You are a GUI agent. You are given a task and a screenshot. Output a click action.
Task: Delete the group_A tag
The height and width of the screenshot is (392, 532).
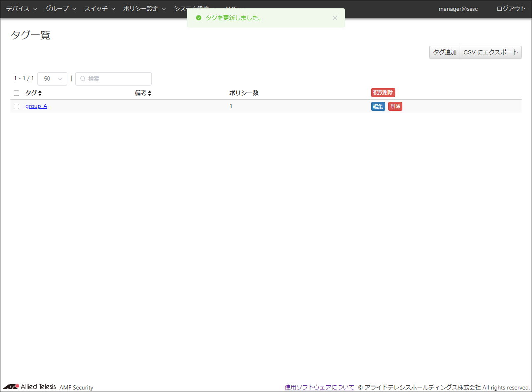[x=395, y=106]
